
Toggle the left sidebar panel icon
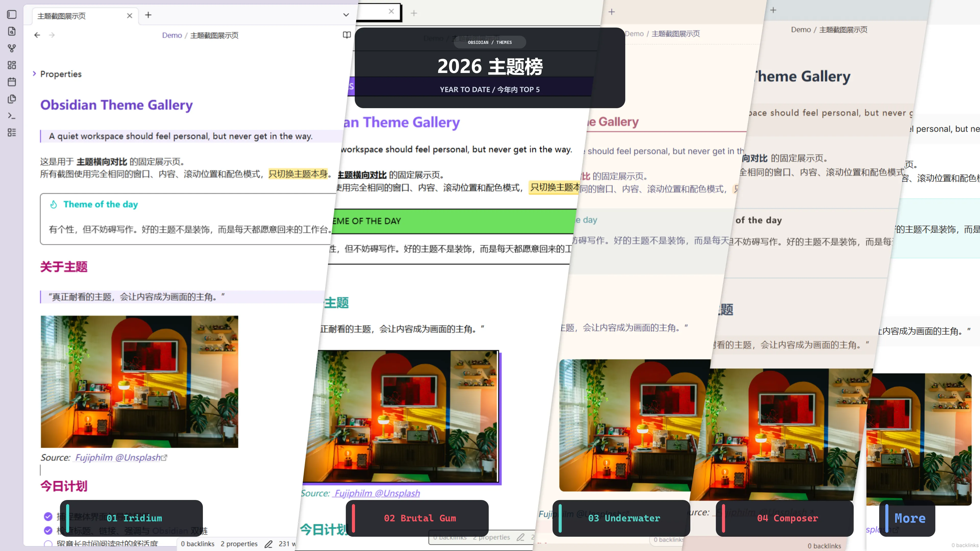pos(12,15)
